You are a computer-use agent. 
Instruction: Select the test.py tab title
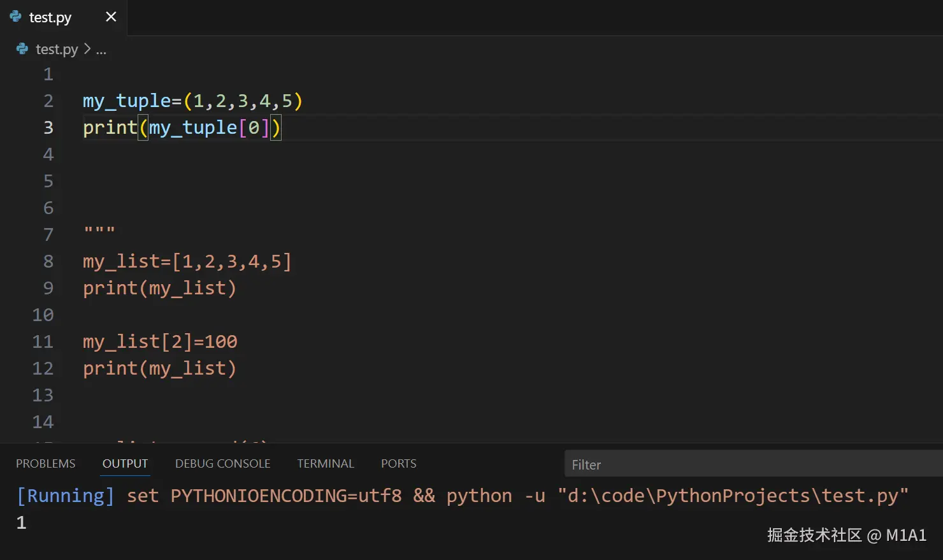pos(50,17)
